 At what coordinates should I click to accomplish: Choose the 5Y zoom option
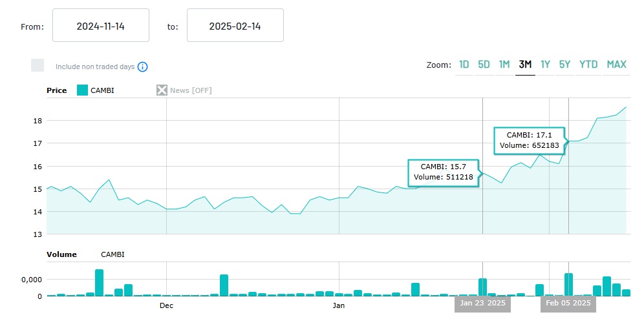pos(564,65)
